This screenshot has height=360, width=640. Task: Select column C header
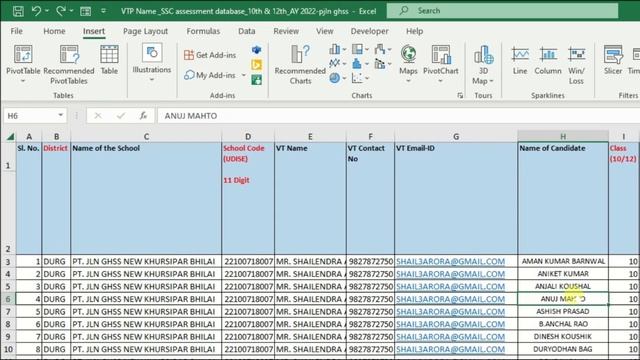146,137
